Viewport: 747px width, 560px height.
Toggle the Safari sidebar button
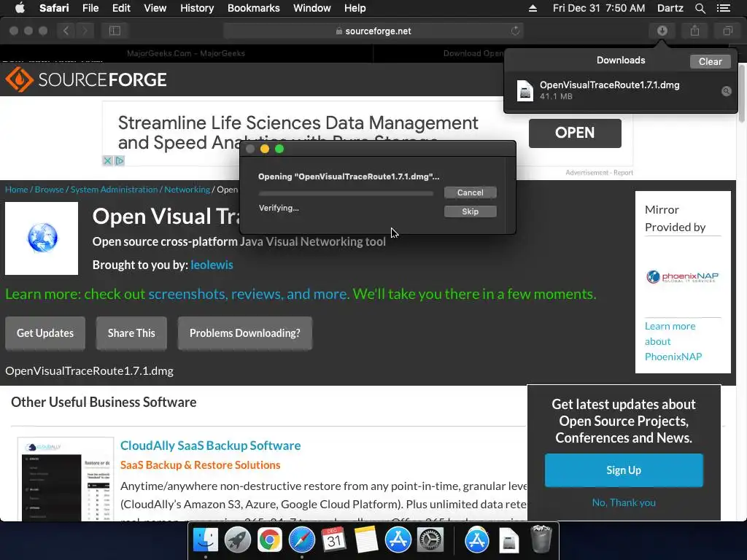[x=115, y=31]
